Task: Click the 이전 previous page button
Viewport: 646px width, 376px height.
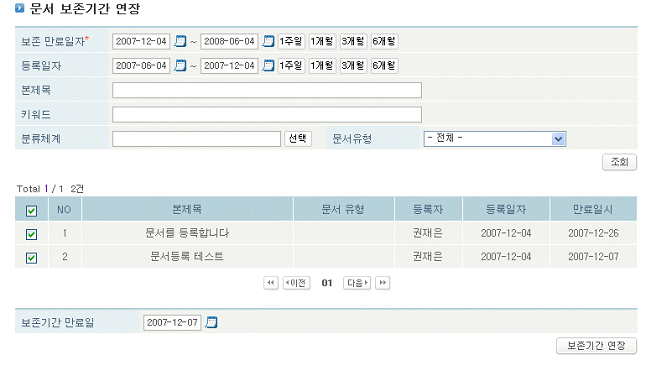Action: [x=296, y=283]
